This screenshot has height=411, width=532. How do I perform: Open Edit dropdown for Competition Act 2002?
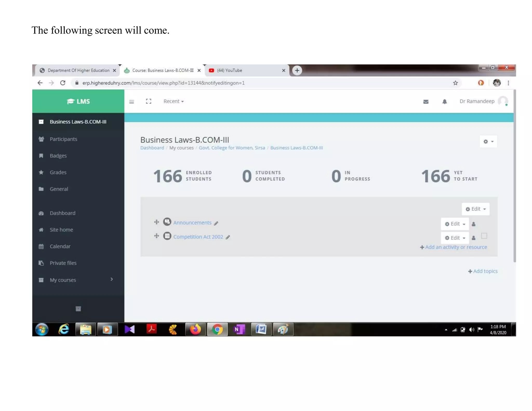click(455, 238)
